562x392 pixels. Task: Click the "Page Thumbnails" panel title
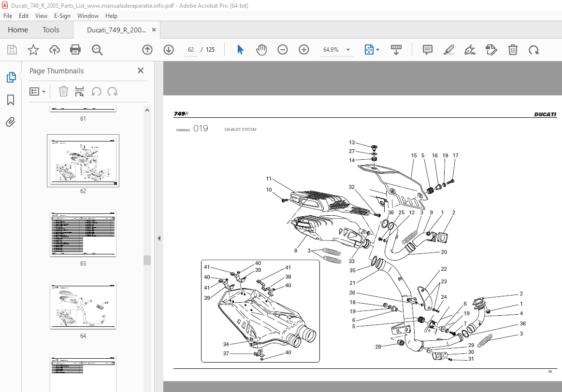point(56,71)
